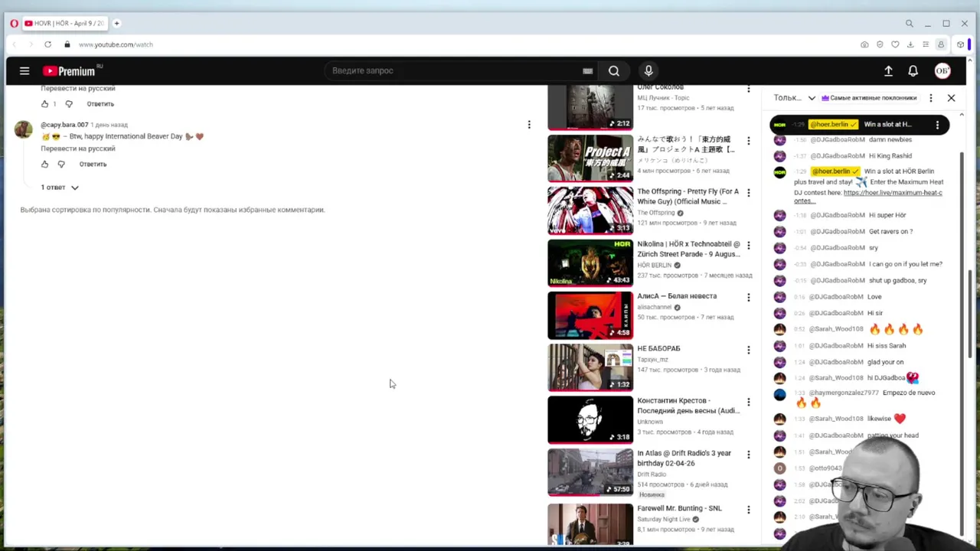Reply to the capy.bara.007 comment
980x551 pixels.
pyautogui.click(x=93, y=164)
